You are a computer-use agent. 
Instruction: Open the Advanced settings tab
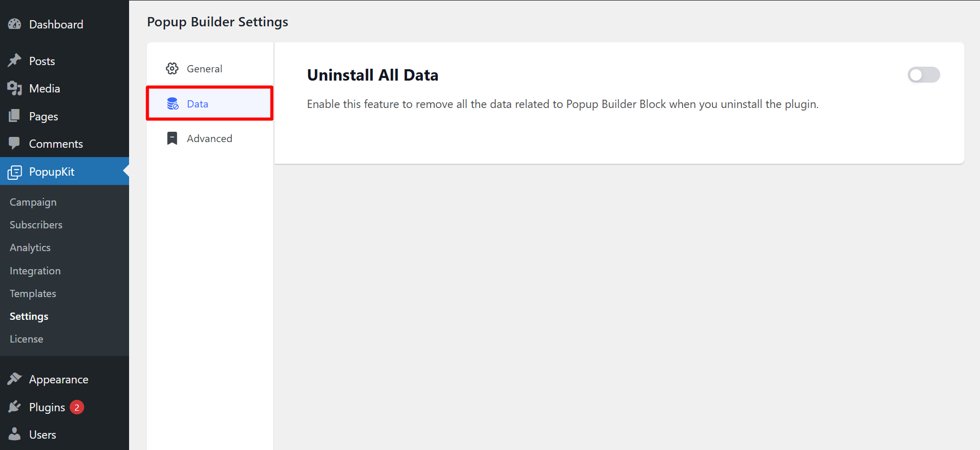click(209, 138)
